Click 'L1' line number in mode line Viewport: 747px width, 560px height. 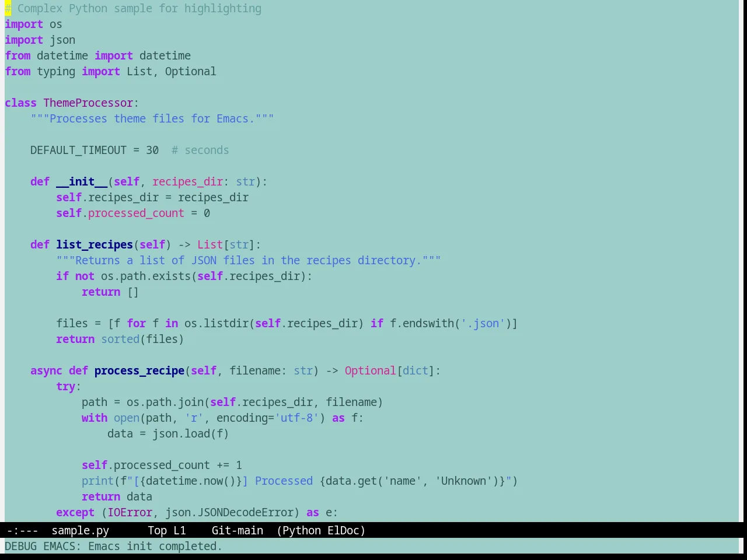pos(180,530)
